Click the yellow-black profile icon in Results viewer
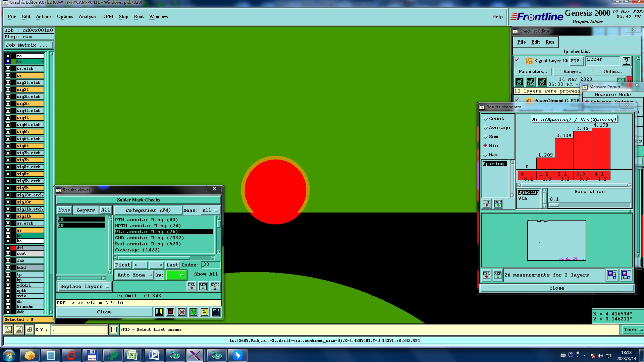Image resolution: width=644 pixels, height=362 pixels. [159, 312]
